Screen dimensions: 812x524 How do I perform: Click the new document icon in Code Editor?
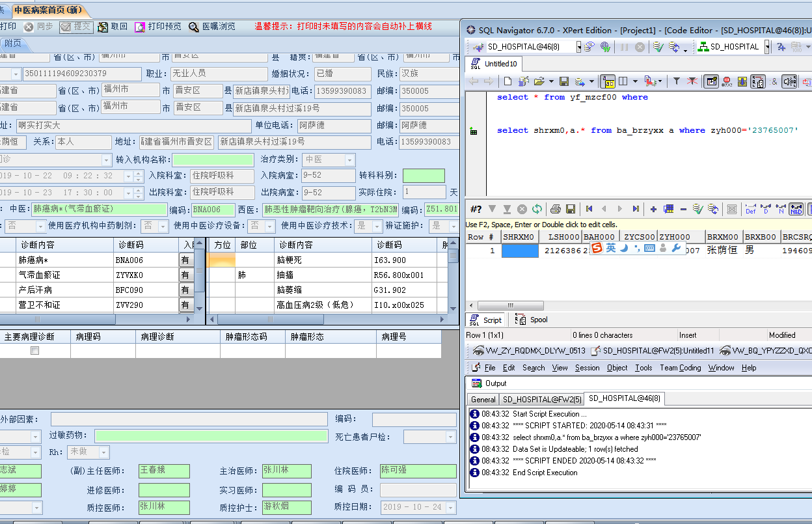507,81
